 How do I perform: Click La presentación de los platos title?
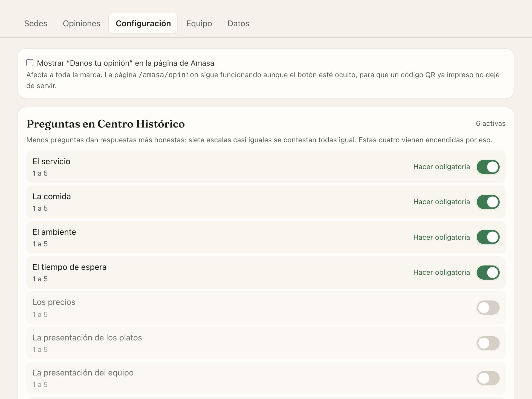click(87, 337)
